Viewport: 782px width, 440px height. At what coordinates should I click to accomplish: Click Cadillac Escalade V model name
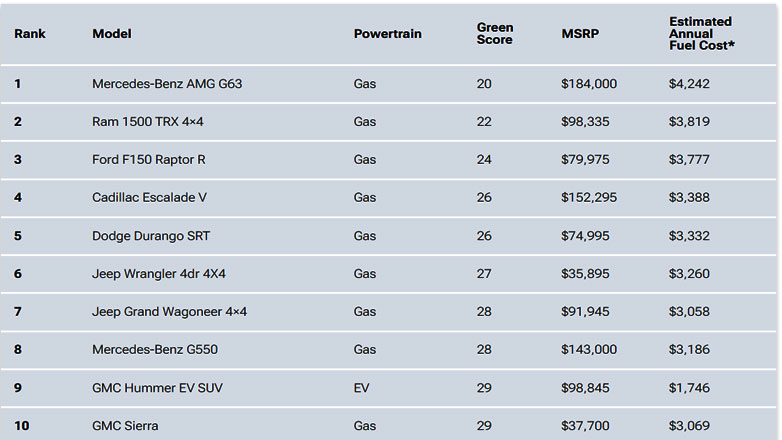coord(150,197)
